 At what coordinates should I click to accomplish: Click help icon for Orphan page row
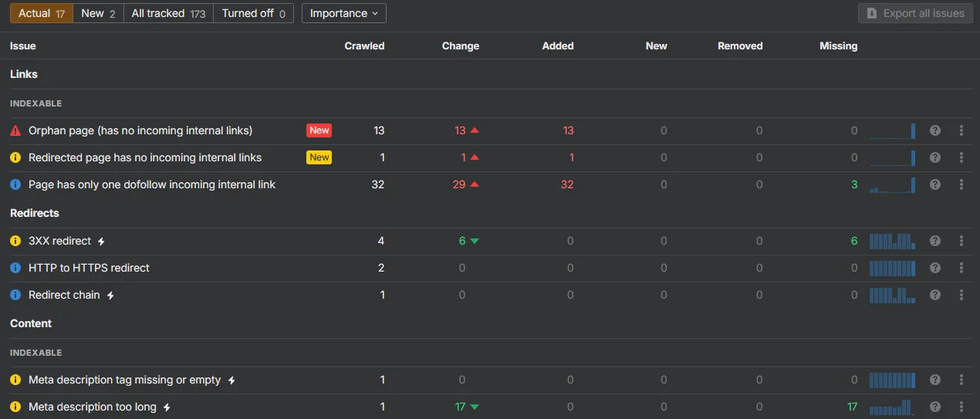[935, 130]
